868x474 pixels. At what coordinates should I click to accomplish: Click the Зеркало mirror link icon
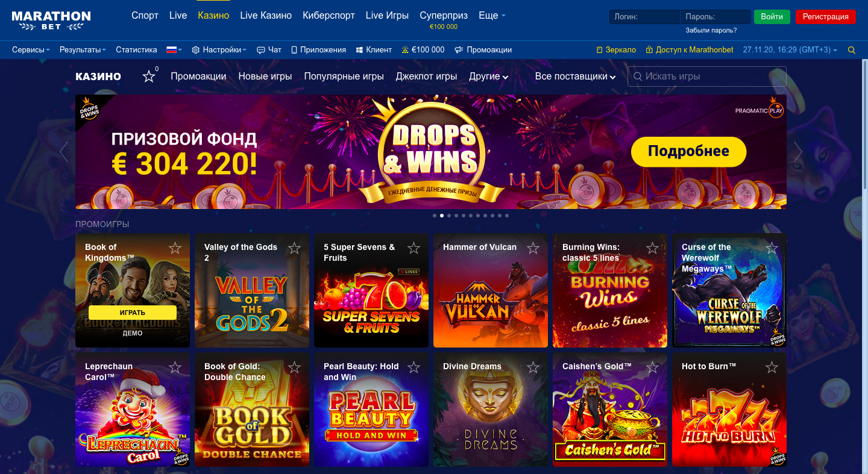coord(599,50)
